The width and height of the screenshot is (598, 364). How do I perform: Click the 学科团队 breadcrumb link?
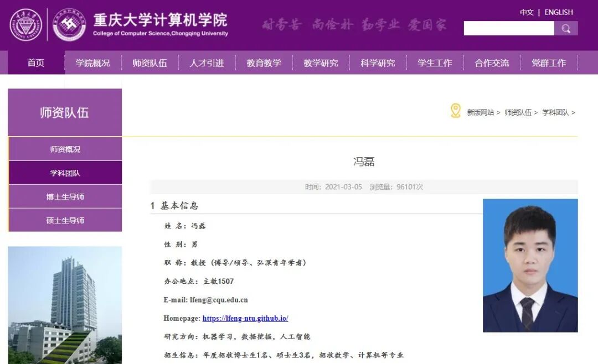point(555,112)
